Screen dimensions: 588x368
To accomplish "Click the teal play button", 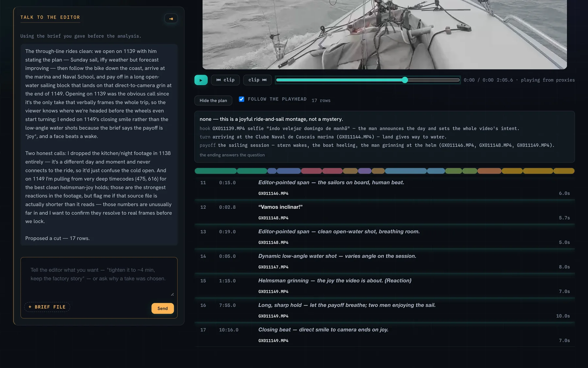I will pyautogui.click(x=201, y=80).
